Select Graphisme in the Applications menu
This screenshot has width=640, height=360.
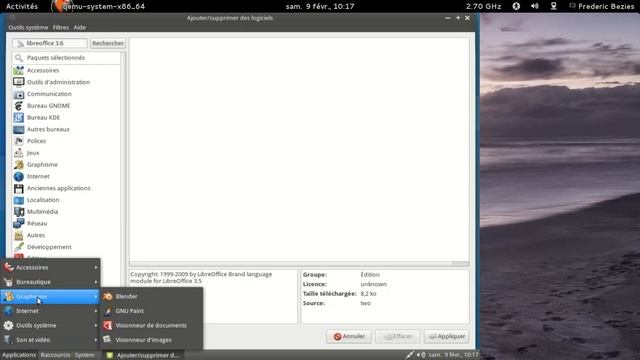pyautogui.click(x=50, y=296)
